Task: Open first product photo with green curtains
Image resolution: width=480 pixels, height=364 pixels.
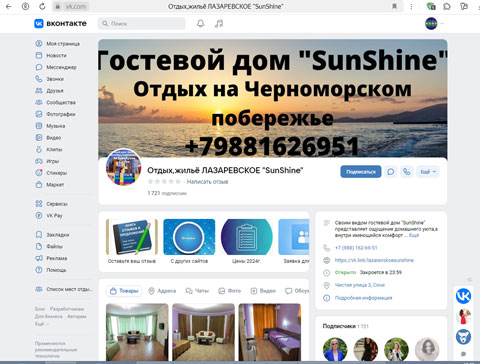Action: pos(137,332)
